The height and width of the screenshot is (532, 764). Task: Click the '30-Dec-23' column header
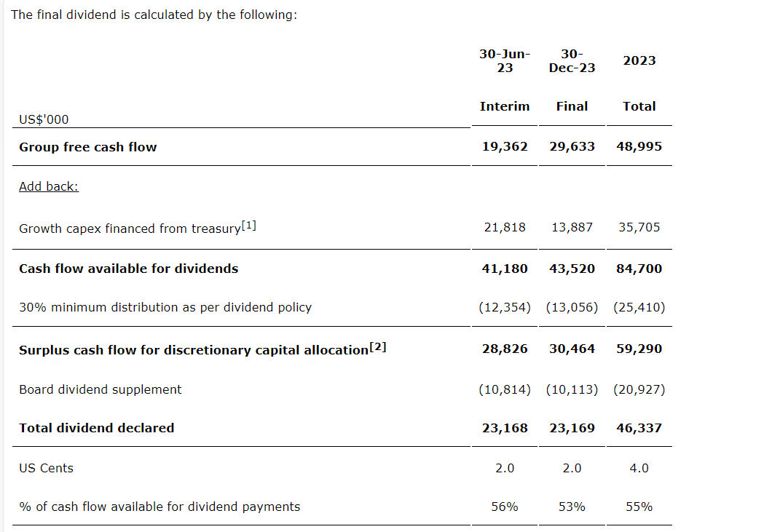pos(572,60)
